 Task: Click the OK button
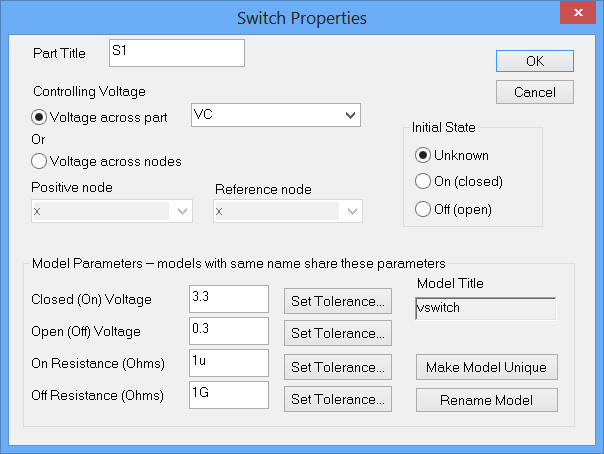point(534,61)
